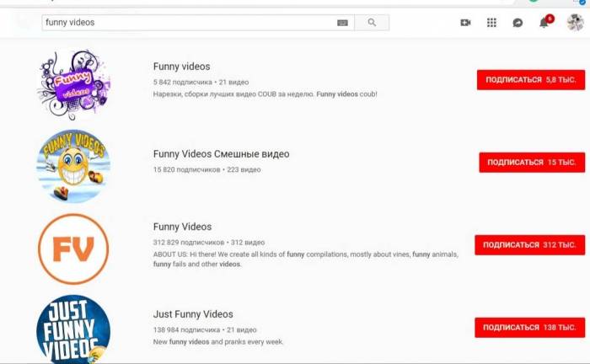This screenshot has width=590, height=364.
Task: Open 'Funny Videos' title above ABOUT US text
Action: tap(182, 227)
